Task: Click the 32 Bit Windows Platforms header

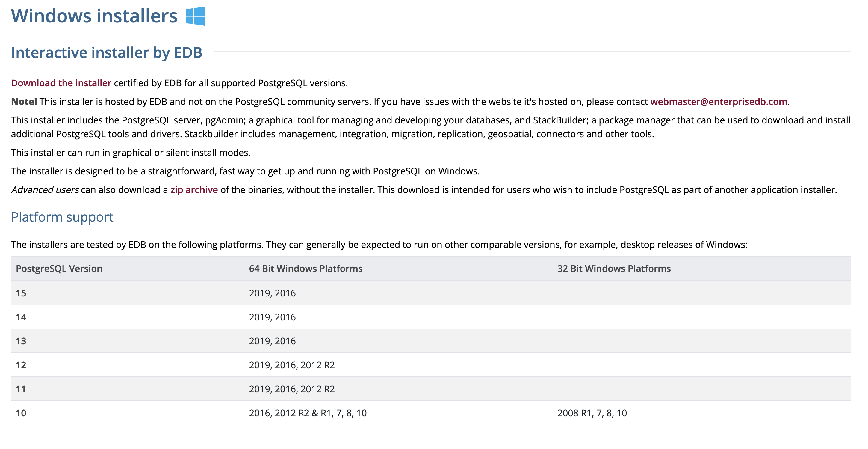Action: (614, 269)
